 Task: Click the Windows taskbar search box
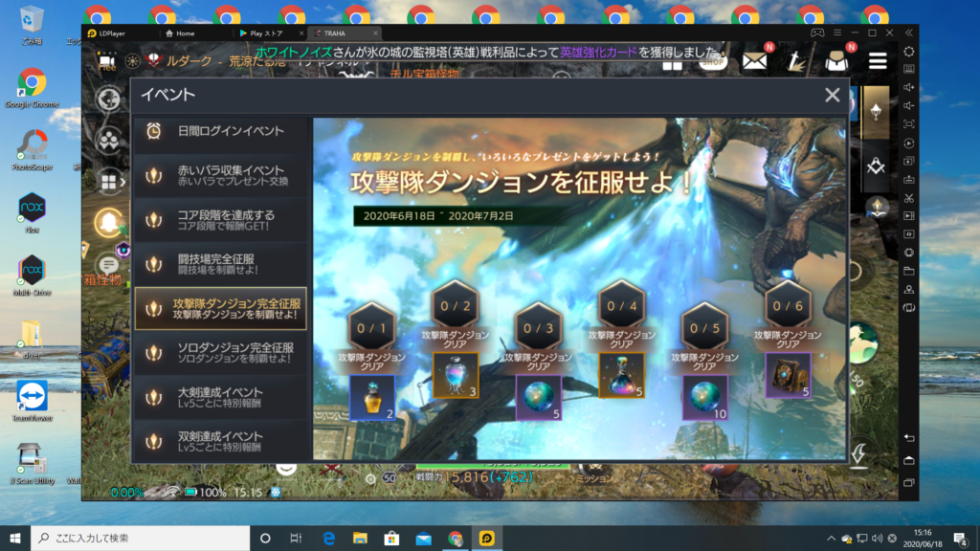tap(140, 538)
